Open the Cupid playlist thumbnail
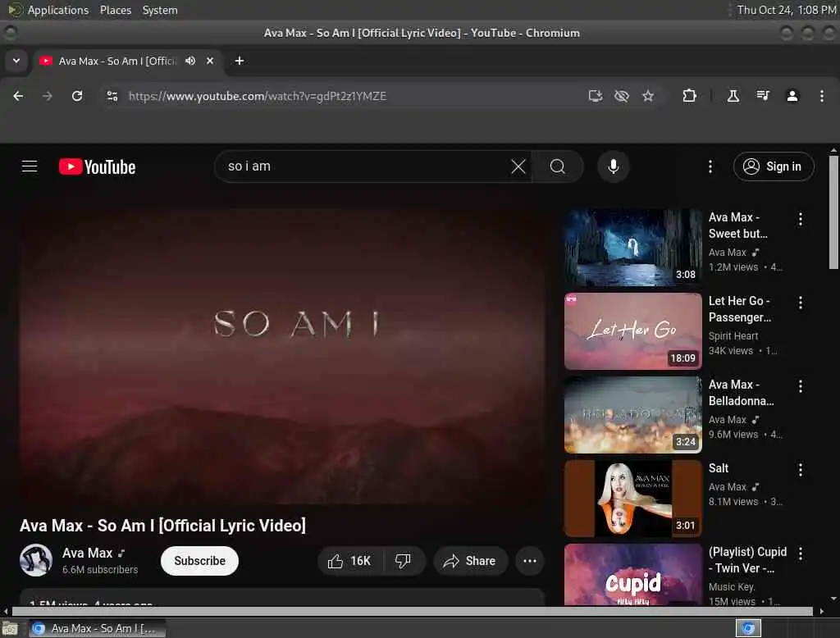Viewport: 840px width, 638px height. coord(632,575)
